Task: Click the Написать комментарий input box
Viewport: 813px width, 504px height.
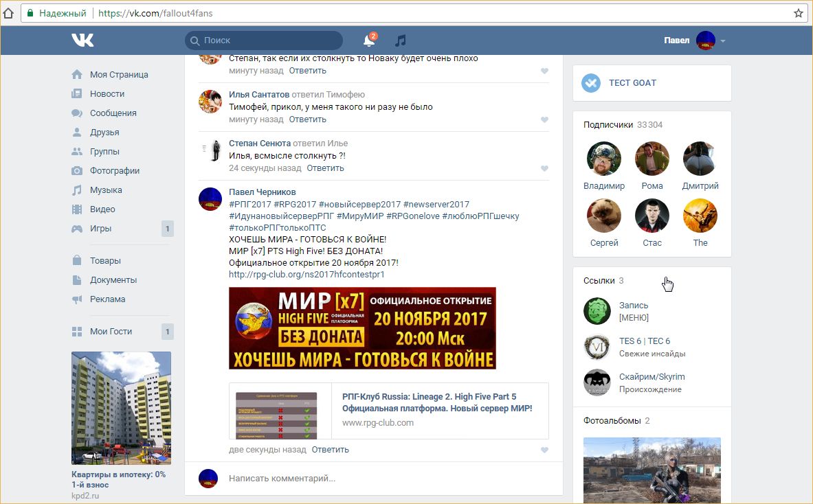Action: click(x=385, y=479)
